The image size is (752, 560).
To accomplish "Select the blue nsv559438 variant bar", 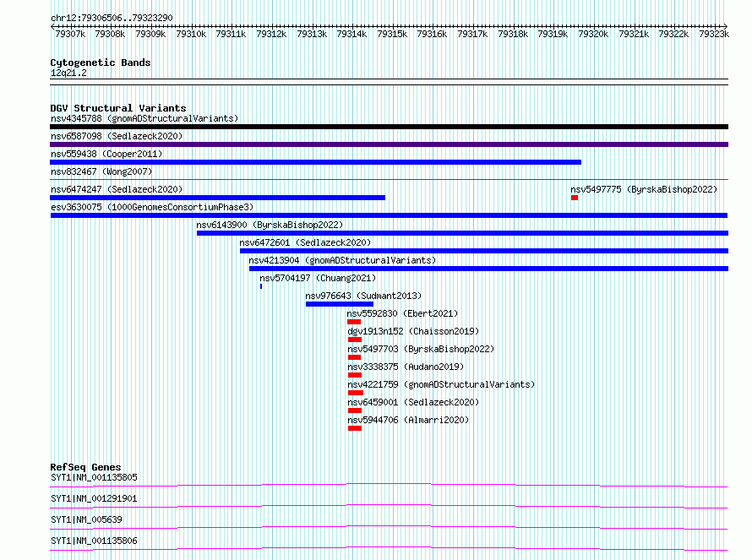I will (315, 162).
